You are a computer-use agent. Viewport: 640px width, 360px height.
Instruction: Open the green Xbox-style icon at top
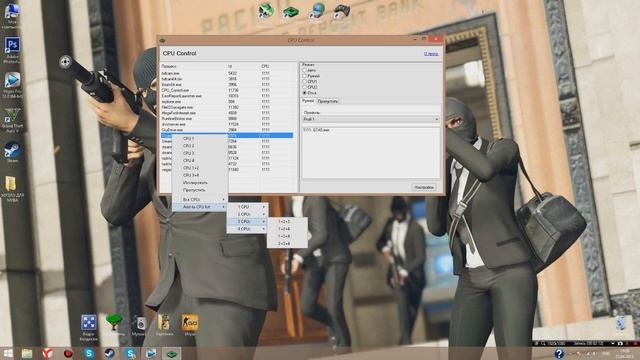266,11
